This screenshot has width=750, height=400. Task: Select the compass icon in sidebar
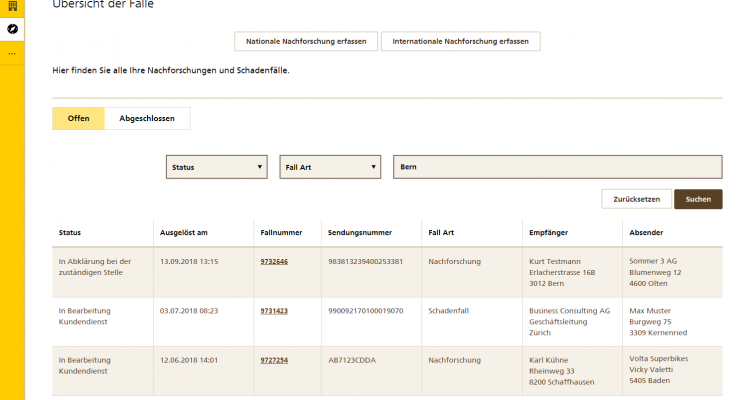tap(12, 29)
